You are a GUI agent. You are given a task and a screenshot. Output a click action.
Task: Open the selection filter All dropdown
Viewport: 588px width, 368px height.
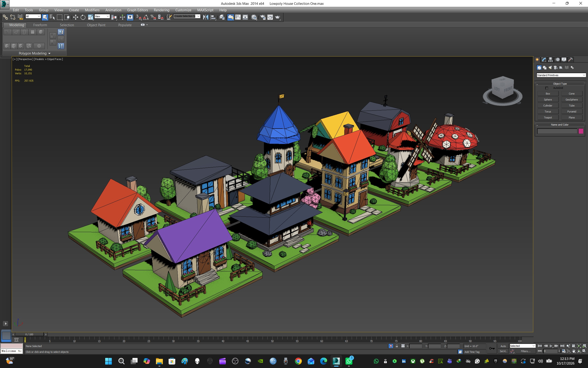click(33, 16)
